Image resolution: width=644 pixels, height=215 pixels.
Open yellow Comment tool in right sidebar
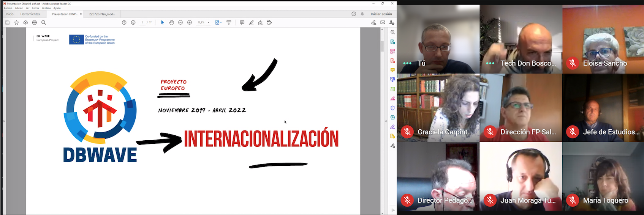393,70
